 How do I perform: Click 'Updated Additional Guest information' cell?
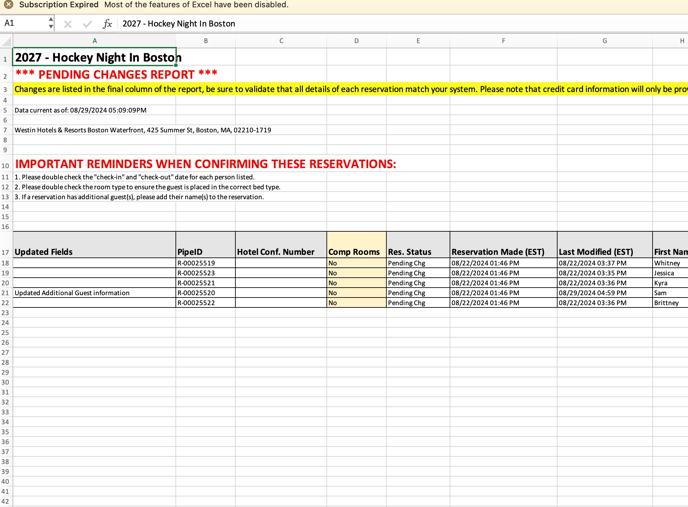(x=94, y=293)
